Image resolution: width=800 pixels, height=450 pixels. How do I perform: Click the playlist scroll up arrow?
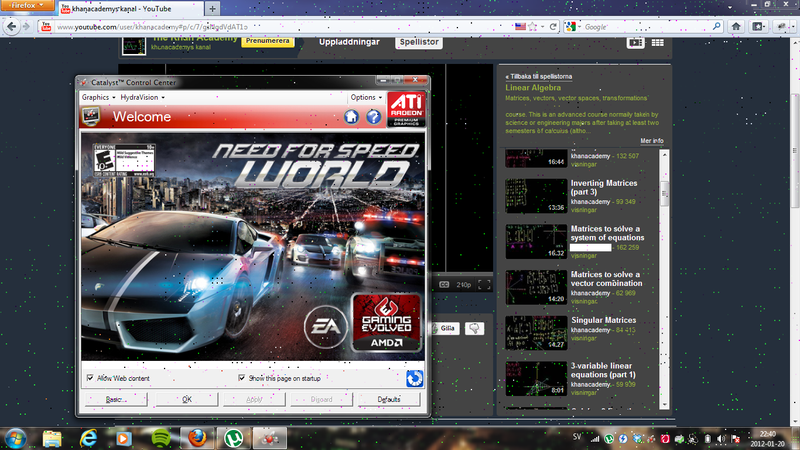tap(664, 154)
